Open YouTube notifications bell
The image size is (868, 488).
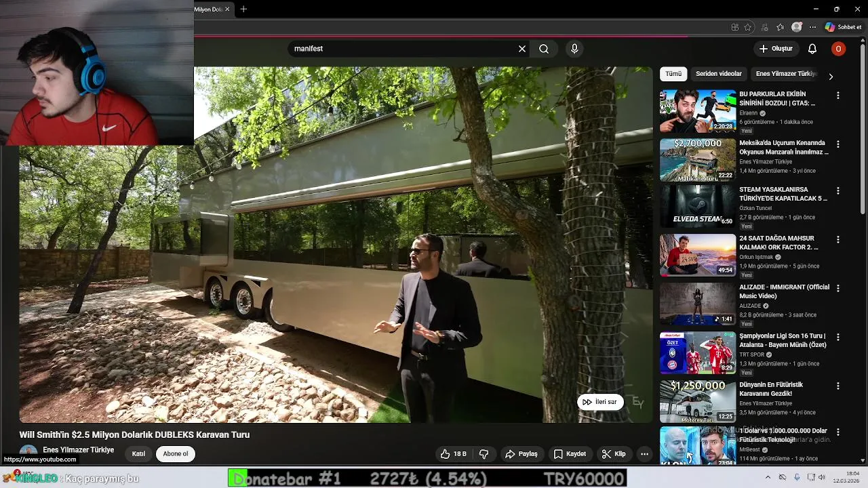(x=812, y=49)
